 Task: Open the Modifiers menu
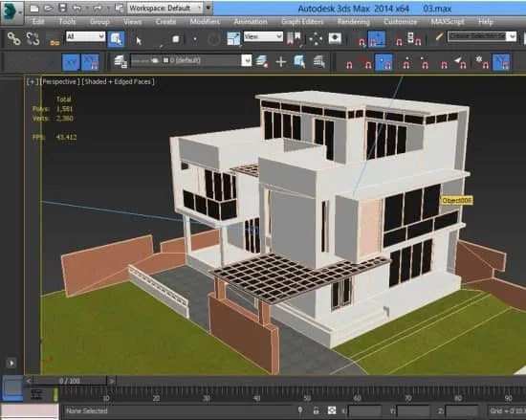(205, 22)
